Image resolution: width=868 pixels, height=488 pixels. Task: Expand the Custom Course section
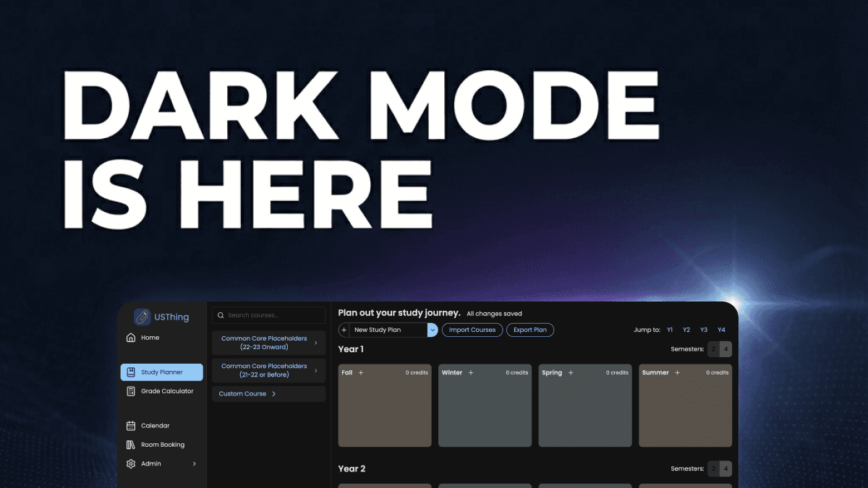click(268, 394)
